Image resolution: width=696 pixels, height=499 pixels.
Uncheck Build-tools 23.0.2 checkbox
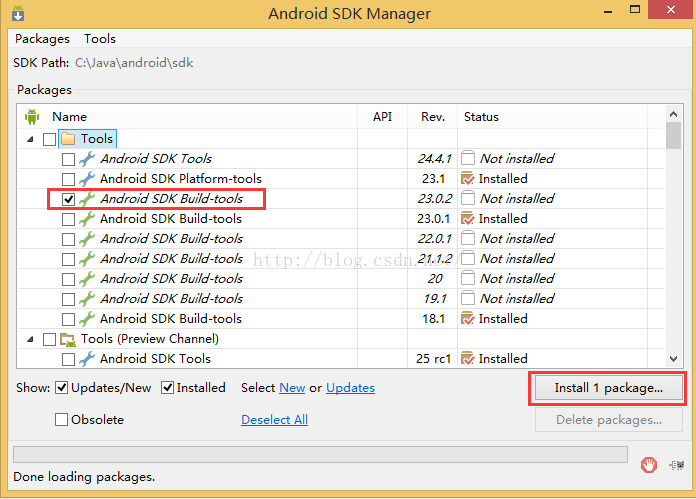(68, 199)
